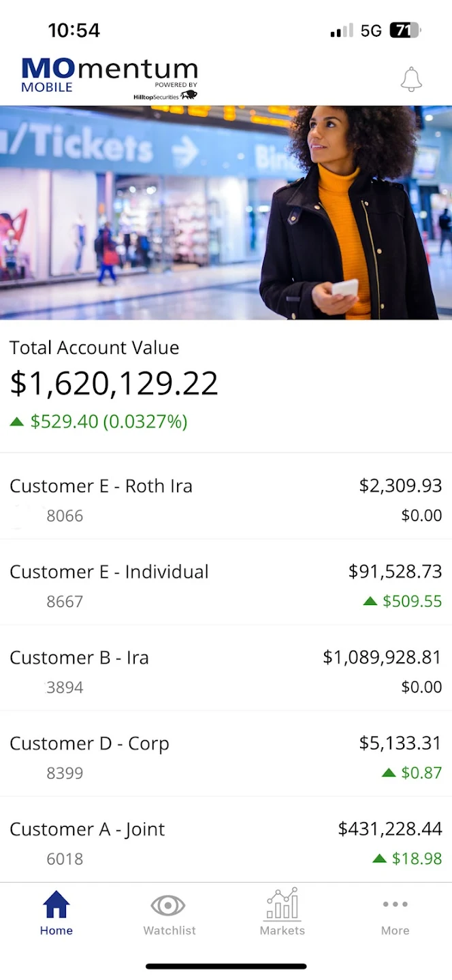Tap the Total Account Value amount

[113, 382]
